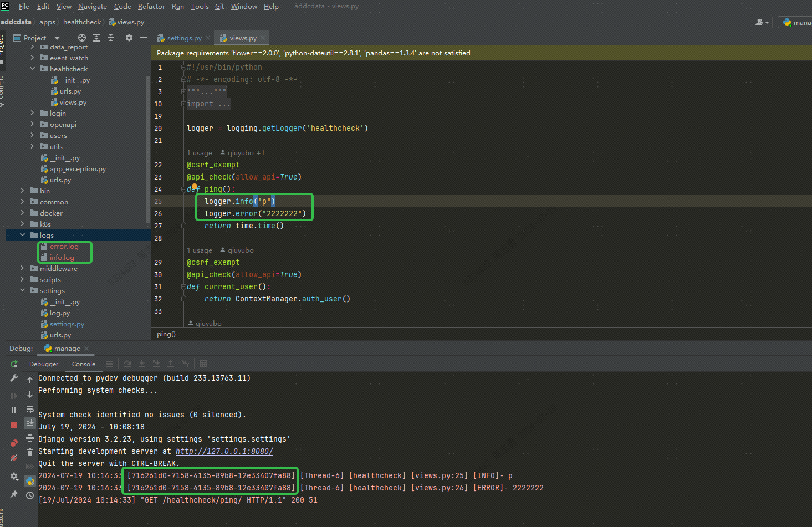This screenshot has width=812, height=527.
Task: Close the manage debug tab
Action: [86, 349]
